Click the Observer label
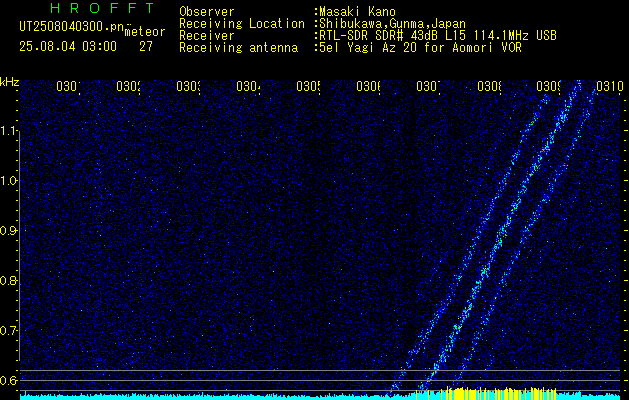This screenshot has width=629, height=400. [207, 12]
